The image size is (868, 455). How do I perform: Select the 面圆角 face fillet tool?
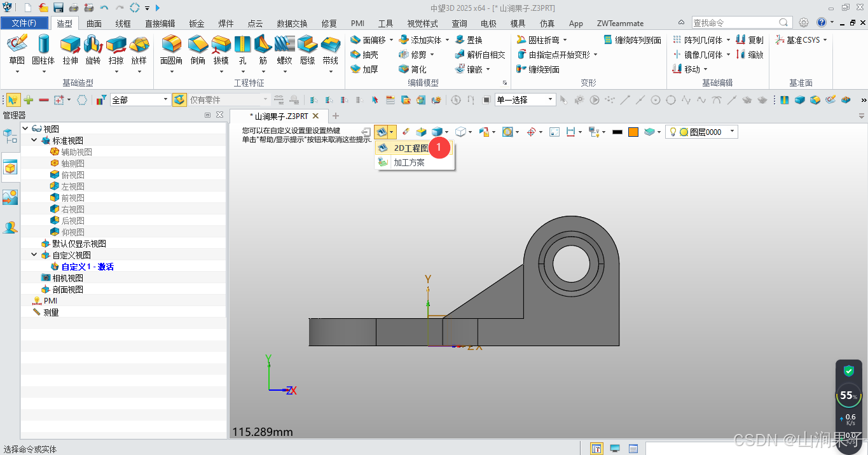(171, 50)
